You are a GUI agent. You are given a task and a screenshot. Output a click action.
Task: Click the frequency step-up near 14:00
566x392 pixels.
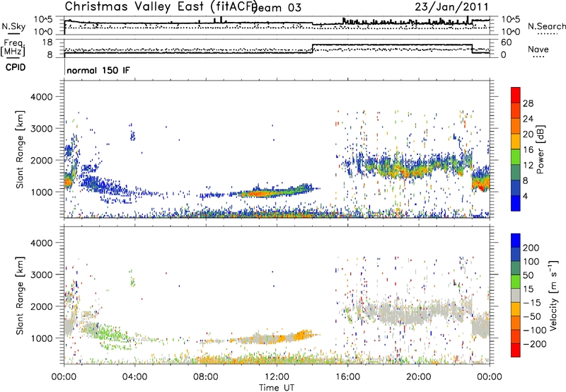[313, 49]
